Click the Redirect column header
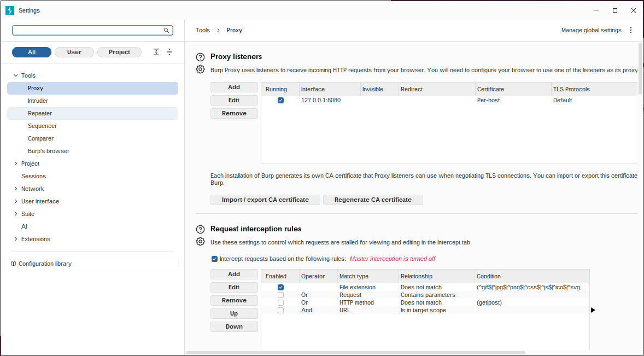This screenshot has height=356, width=644. tap(437, 89)
